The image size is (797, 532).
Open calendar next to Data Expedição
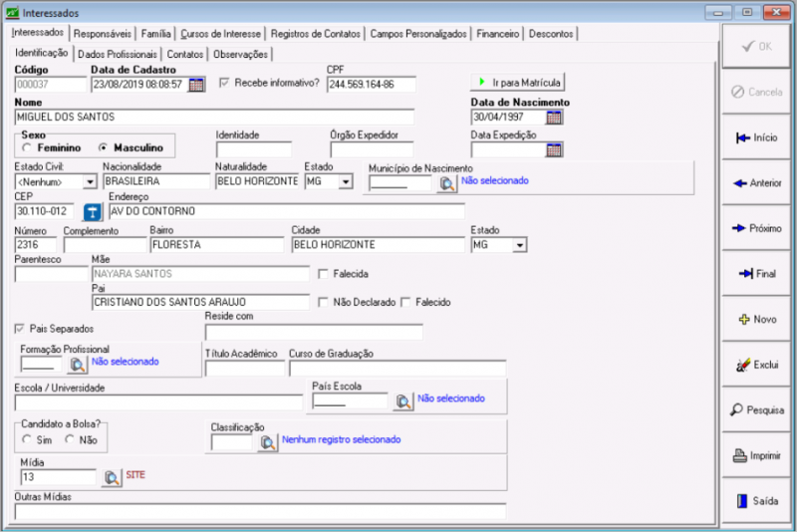point(554,150)
